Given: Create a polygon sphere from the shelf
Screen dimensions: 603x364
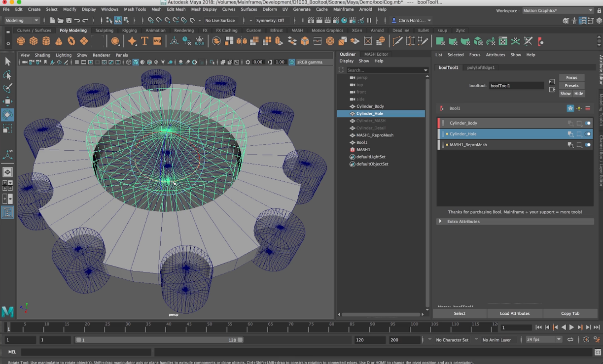Looking at the screenshot, I should pos(21,41).
